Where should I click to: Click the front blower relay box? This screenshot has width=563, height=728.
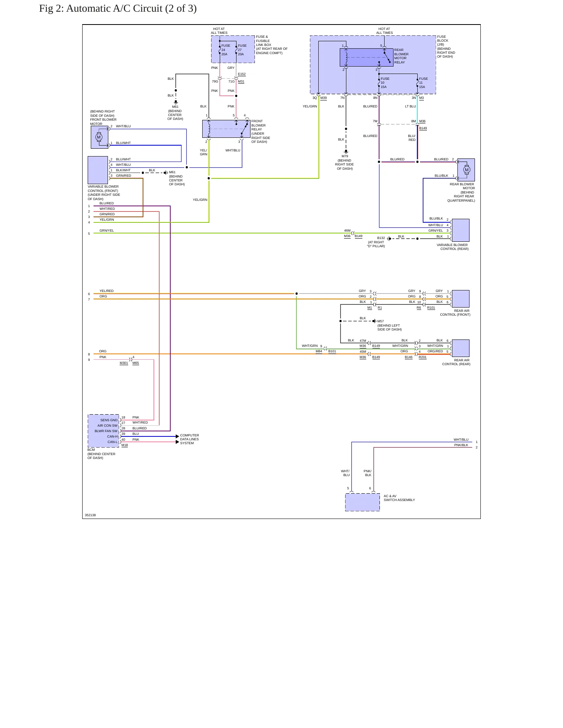226,129
